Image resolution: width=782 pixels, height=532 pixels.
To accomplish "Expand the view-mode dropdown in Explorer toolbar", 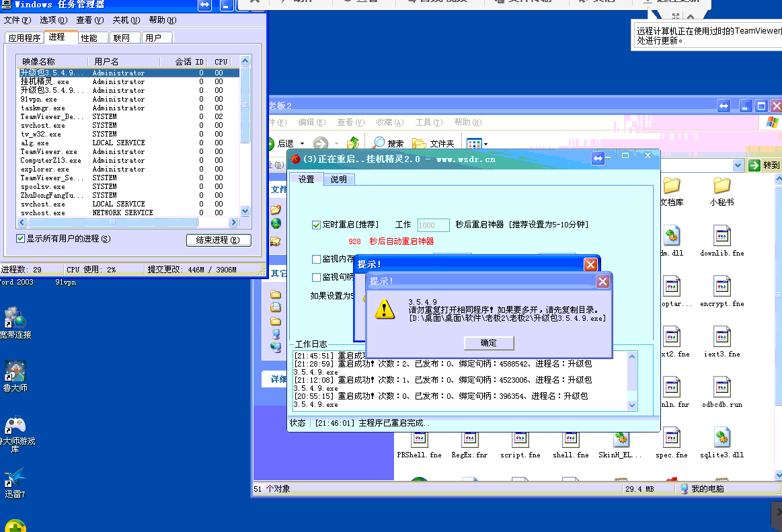I will coord(485,144).
